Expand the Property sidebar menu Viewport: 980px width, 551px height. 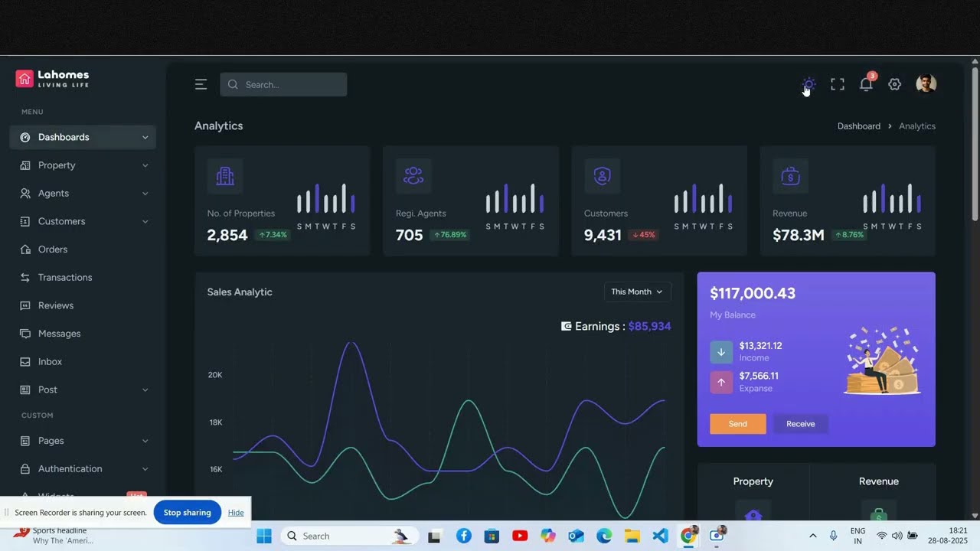(83, 165)
